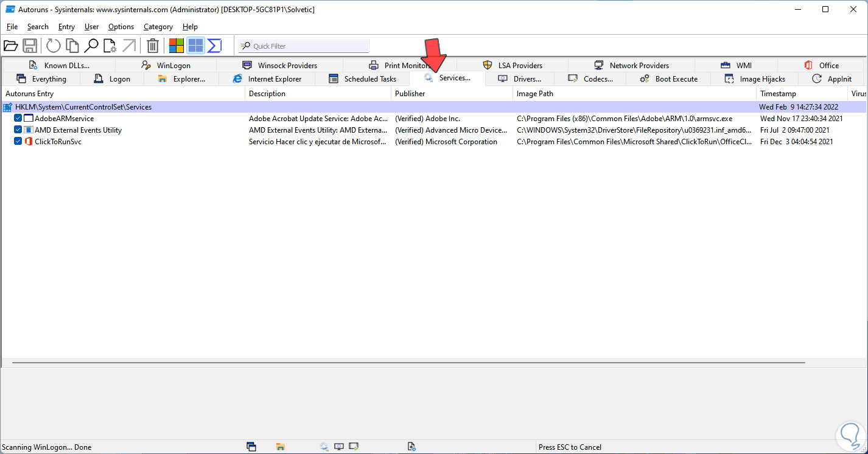Switch to the Logon tab
This screenshot has width=868, height=454.
[112, 79]
